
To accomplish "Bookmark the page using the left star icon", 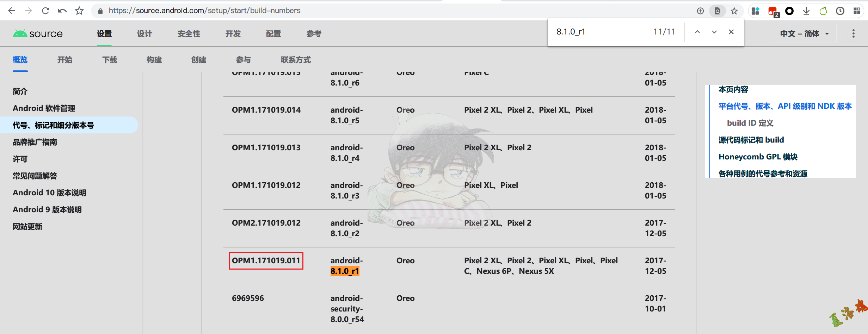I will [79, 11].
